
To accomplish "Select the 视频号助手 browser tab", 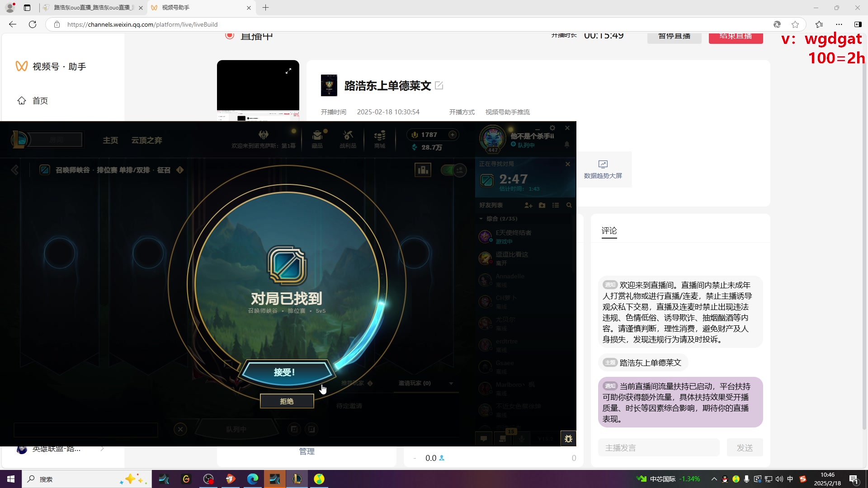I will (x=201, y=8).
